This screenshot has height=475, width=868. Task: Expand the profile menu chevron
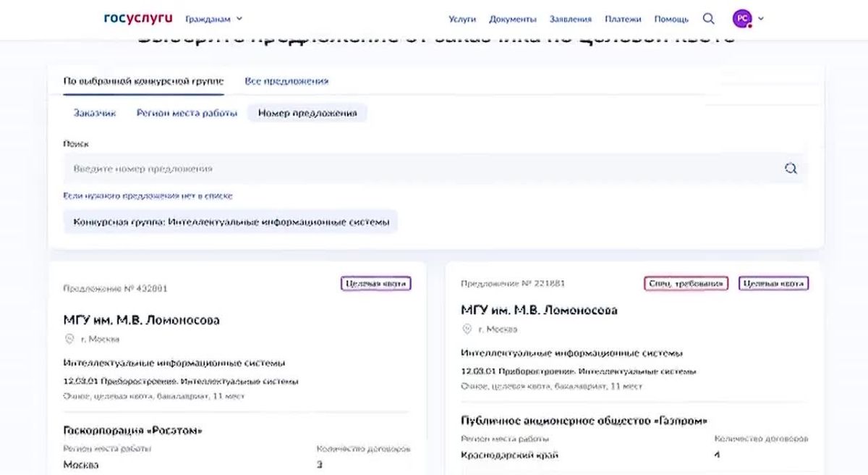click(760, 19)
